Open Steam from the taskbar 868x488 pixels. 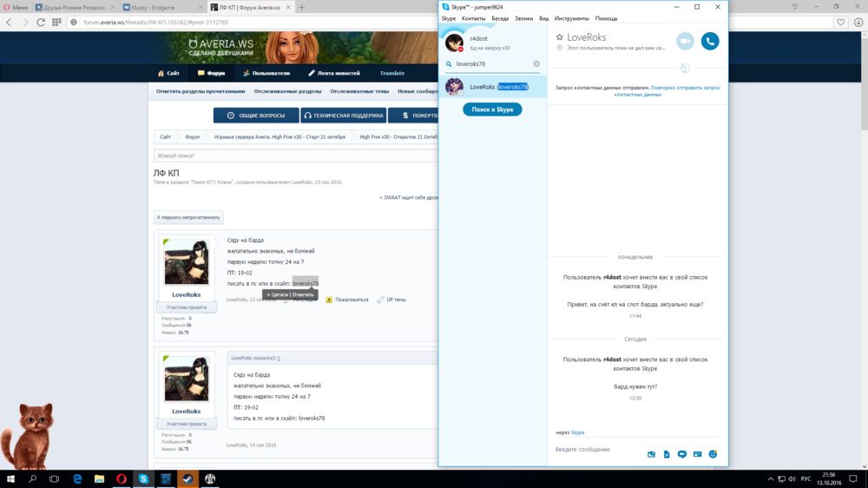pyautogui.click(x=187, y=478)
